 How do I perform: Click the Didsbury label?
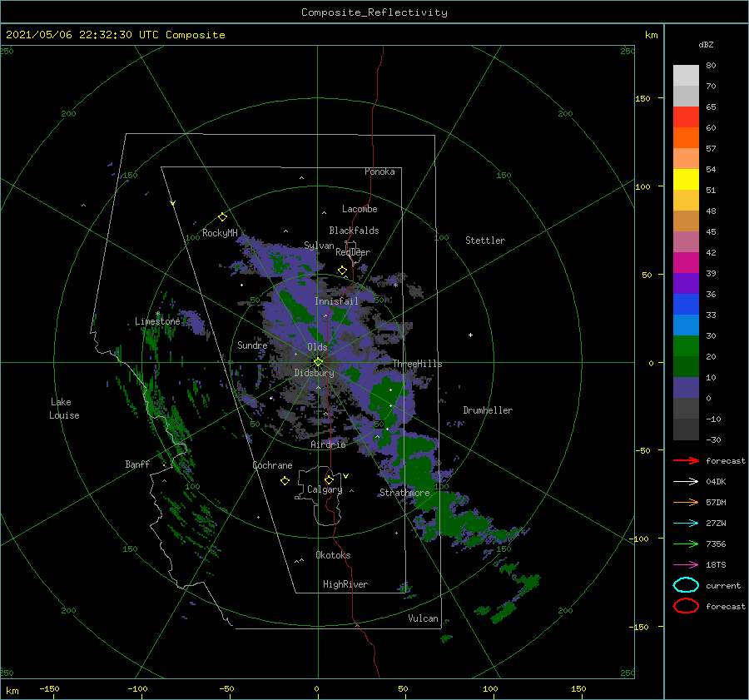[x=314, y=373]
